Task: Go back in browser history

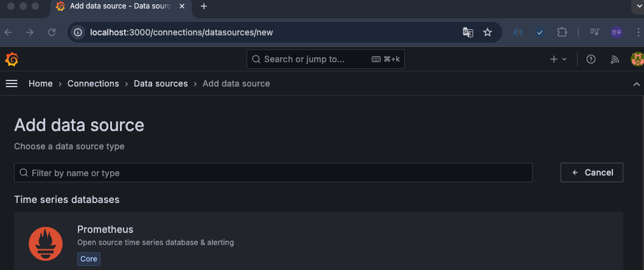Action: 8,32
